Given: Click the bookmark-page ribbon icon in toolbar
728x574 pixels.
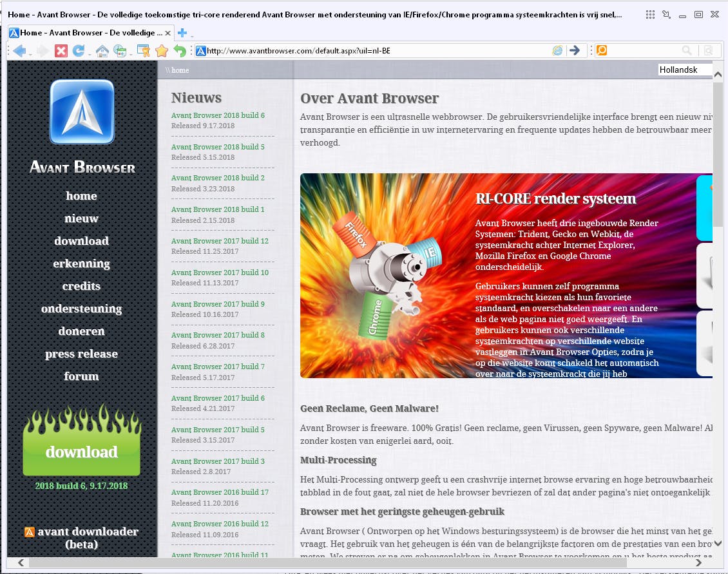Looking at the screenshot, I should (144, 51).
